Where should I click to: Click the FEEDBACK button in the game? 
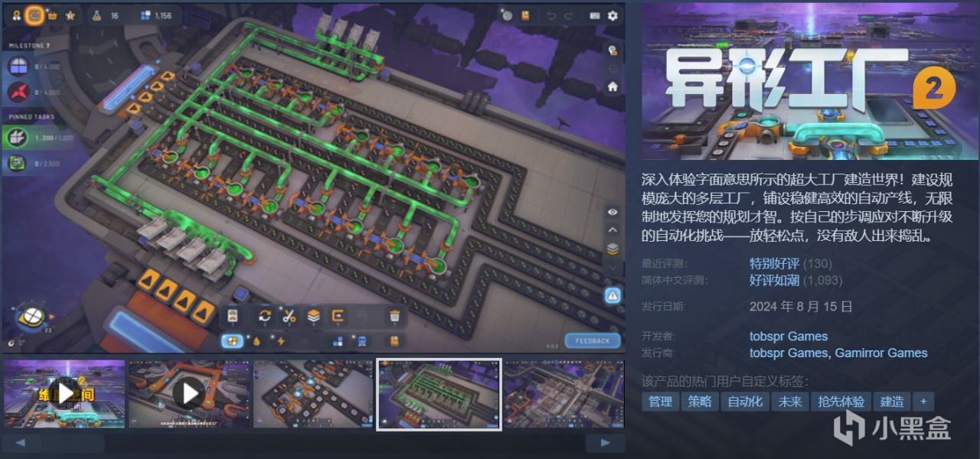pyautogui.click(x=593, y=340)
